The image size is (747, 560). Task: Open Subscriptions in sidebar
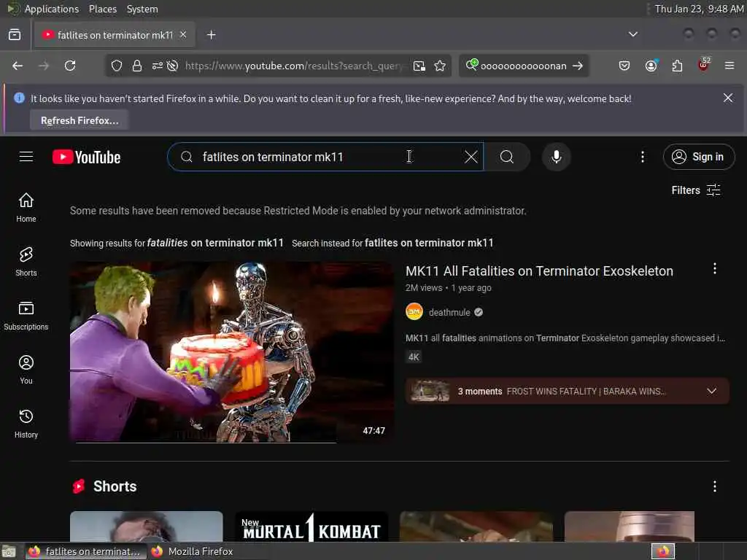tap(26, 315)
